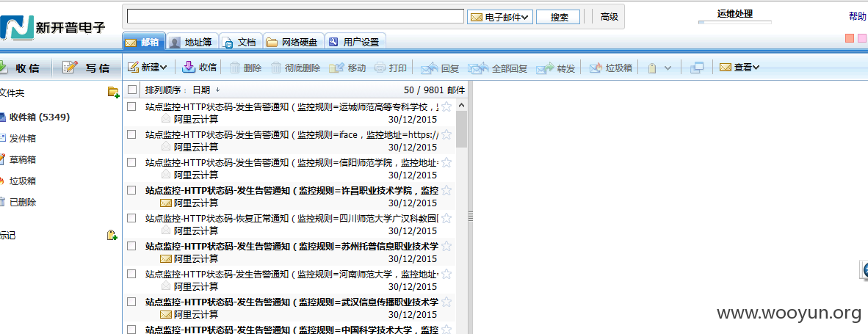Image resolution: width=868 pixels, height=334 pixels.
Task: Click in the search text field
Action: [295, 17]
